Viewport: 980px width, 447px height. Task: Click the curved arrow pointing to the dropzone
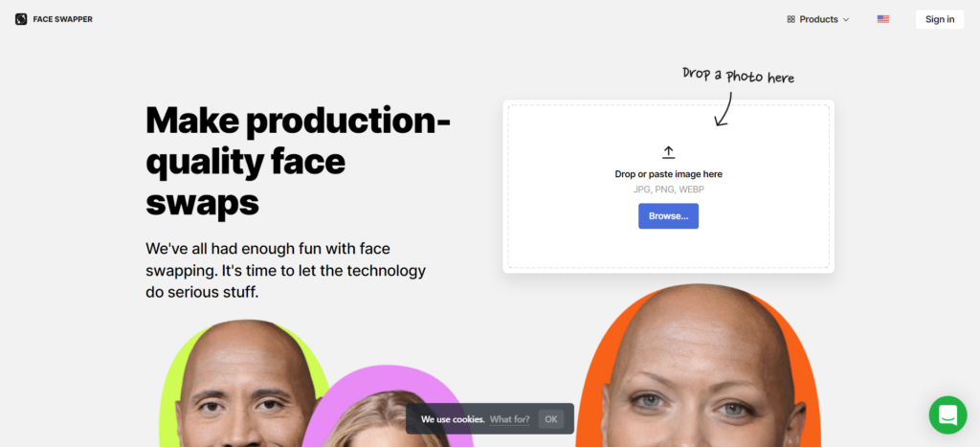[x=723, y=109]
